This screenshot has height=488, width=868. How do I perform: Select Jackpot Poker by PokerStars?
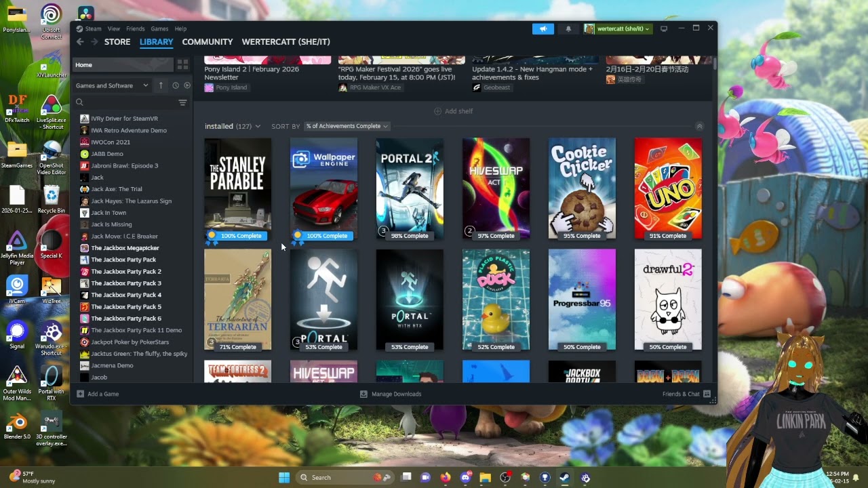coord(130,342)
